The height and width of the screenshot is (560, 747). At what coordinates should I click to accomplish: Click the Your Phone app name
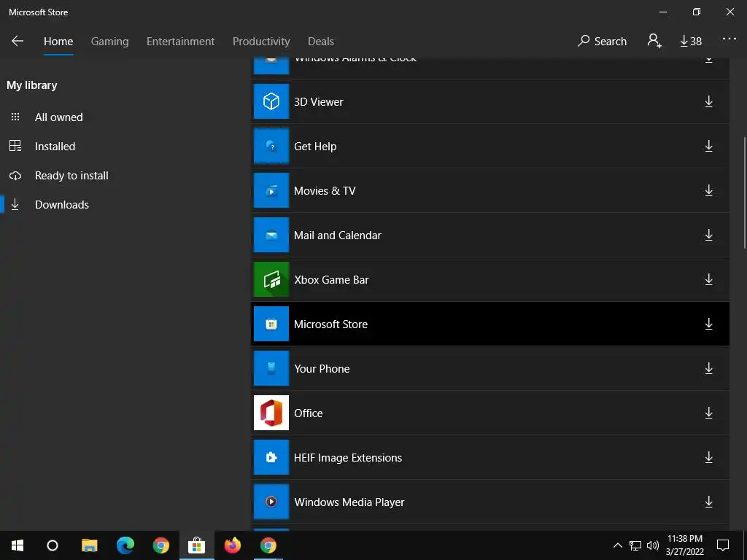(322, 368)
